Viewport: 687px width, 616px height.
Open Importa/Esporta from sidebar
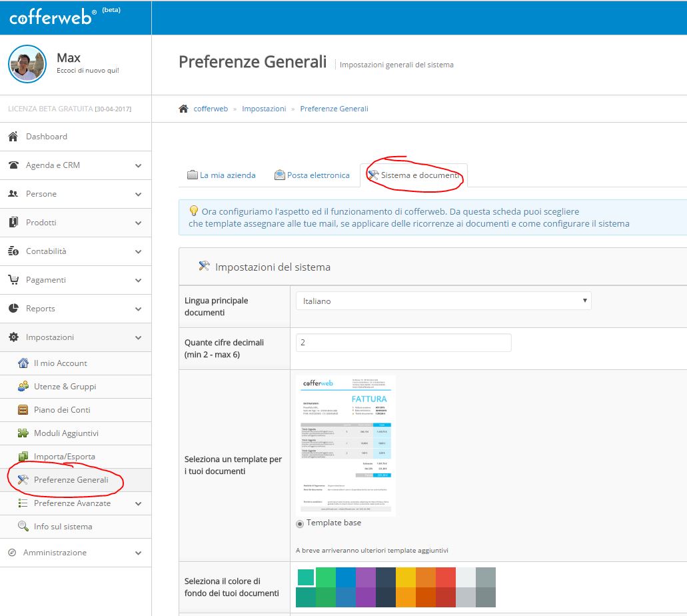(x=75, y=457)
